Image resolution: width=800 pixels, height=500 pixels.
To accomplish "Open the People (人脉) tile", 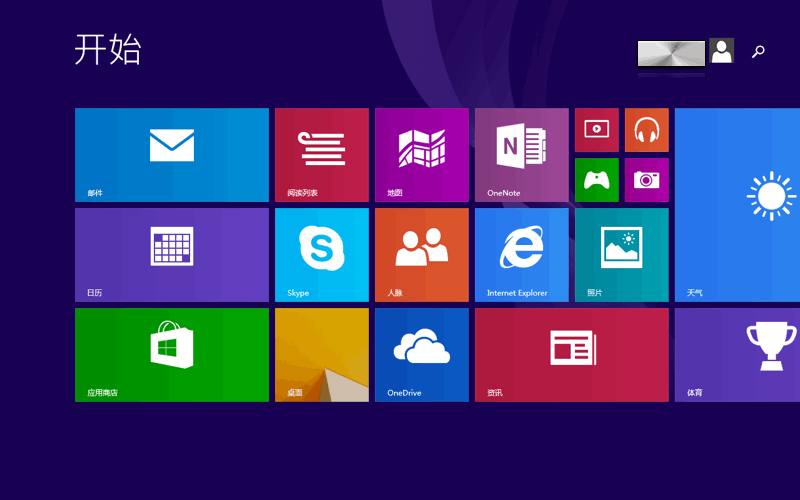I will tap(422, 255).
